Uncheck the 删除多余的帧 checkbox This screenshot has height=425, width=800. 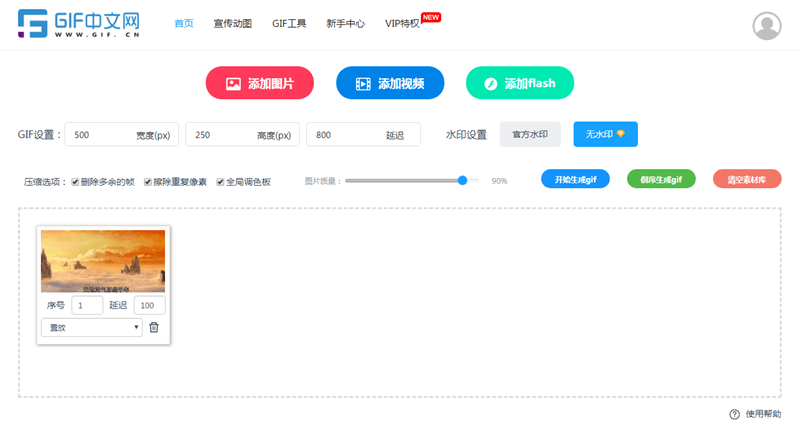point(75,182)
